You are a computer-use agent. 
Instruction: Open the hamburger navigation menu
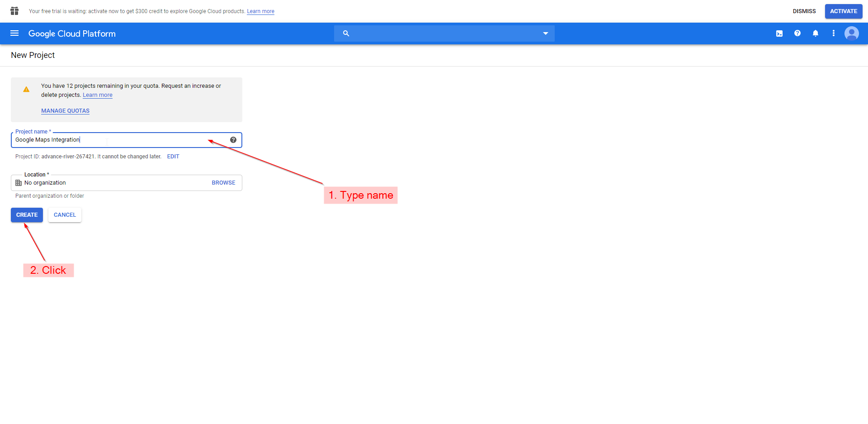click(x=14, y=33)
